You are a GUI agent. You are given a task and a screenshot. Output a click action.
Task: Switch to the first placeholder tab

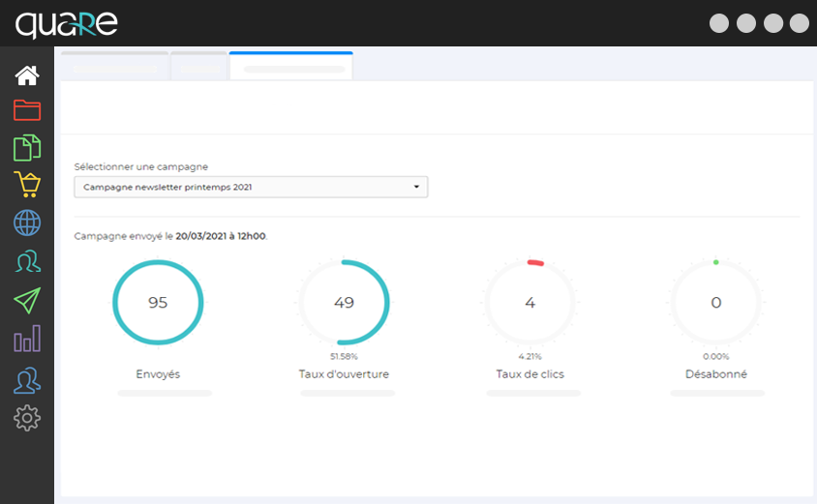pyautogui.click(x=114, y=66)
